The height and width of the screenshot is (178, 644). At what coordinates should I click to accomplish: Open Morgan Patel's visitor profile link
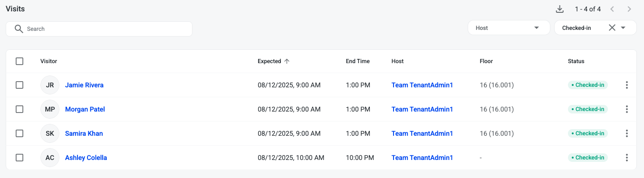coord(85,109)
